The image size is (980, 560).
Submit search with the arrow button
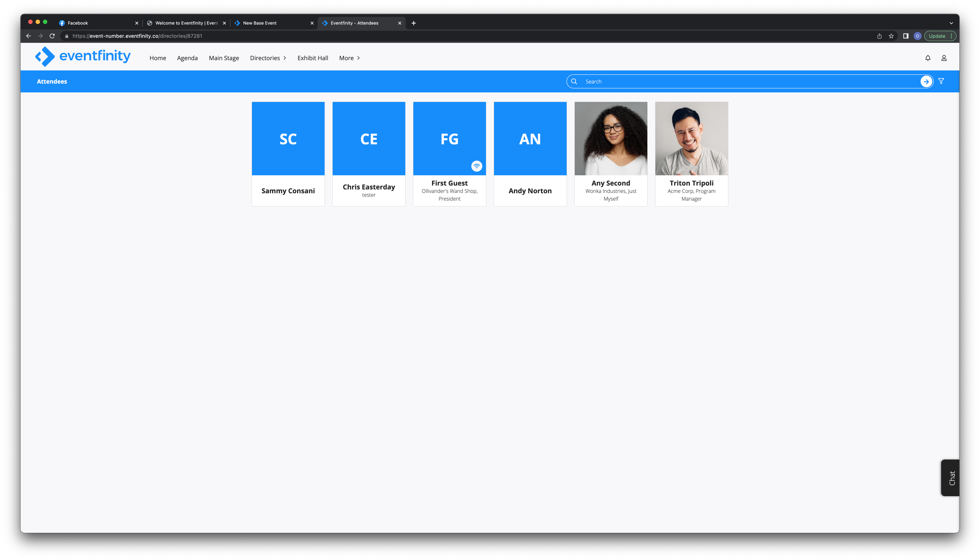[x=926, y=81]
